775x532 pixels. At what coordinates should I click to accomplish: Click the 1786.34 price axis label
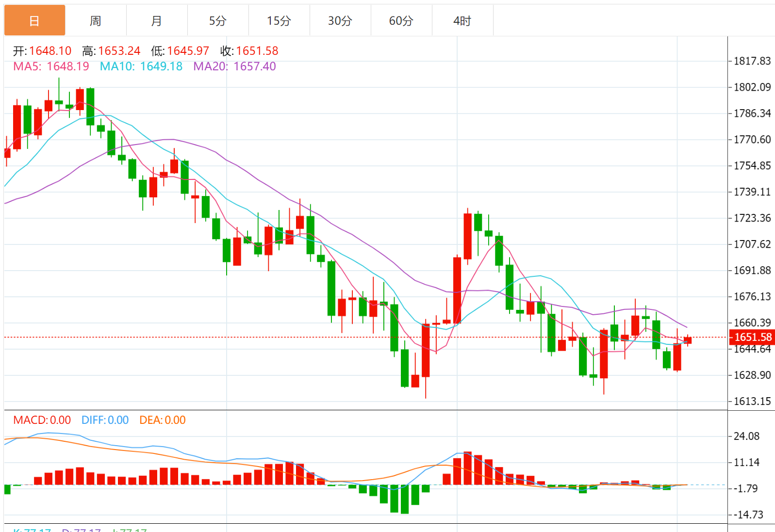pos(752,113)
